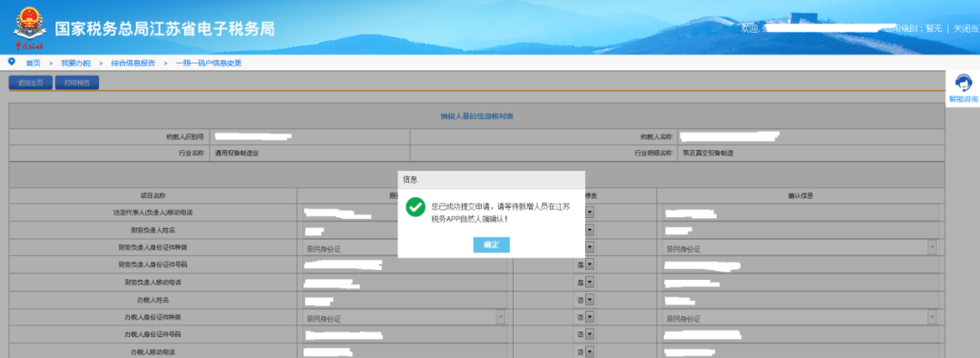The height and width of the screenshot is (358, 980).
Task: Click confirm-info field for 财务负责人移动电话
Action: [x=800, y=283]
